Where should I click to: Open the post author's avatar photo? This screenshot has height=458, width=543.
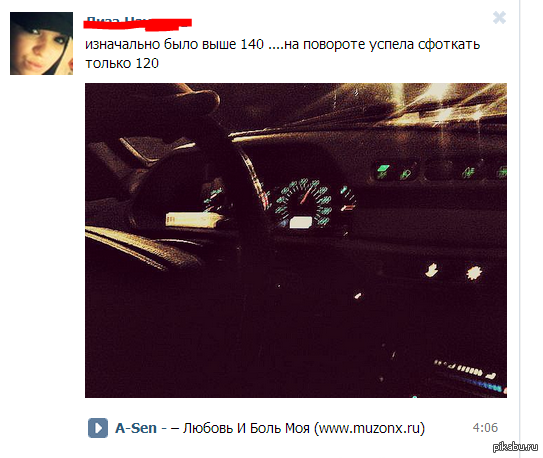[41, 43]
